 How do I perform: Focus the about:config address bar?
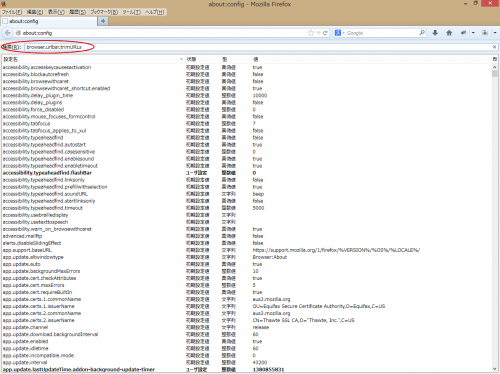163,33
